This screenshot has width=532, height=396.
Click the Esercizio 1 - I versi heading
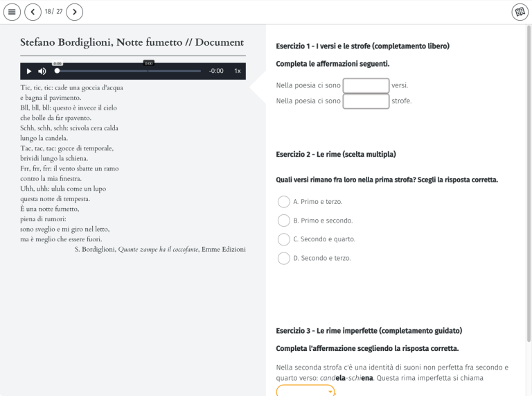click(362, 46)
